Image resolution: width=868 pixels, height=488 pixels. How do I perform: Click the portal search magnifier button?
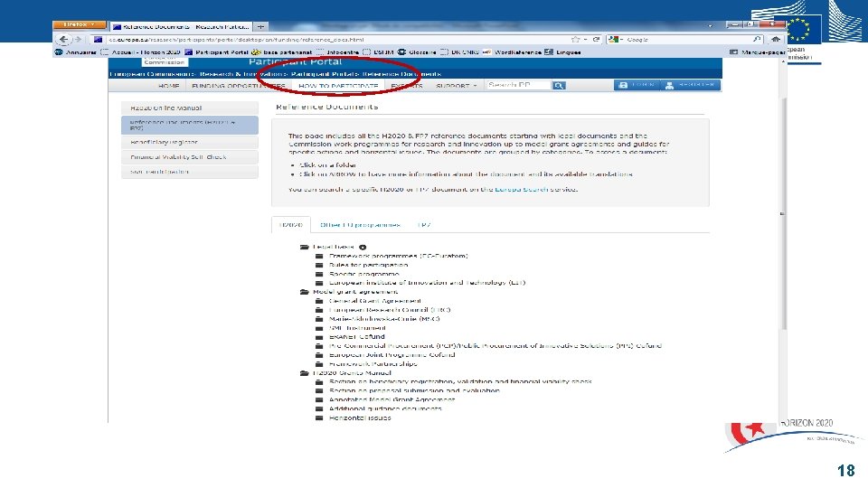point(559,85)
